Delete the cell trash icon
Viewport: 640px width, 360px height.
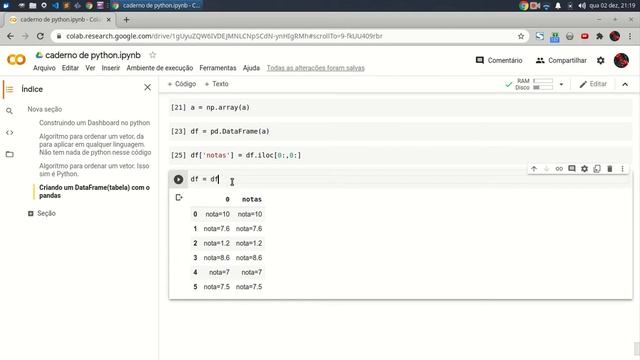pos(610,169)
